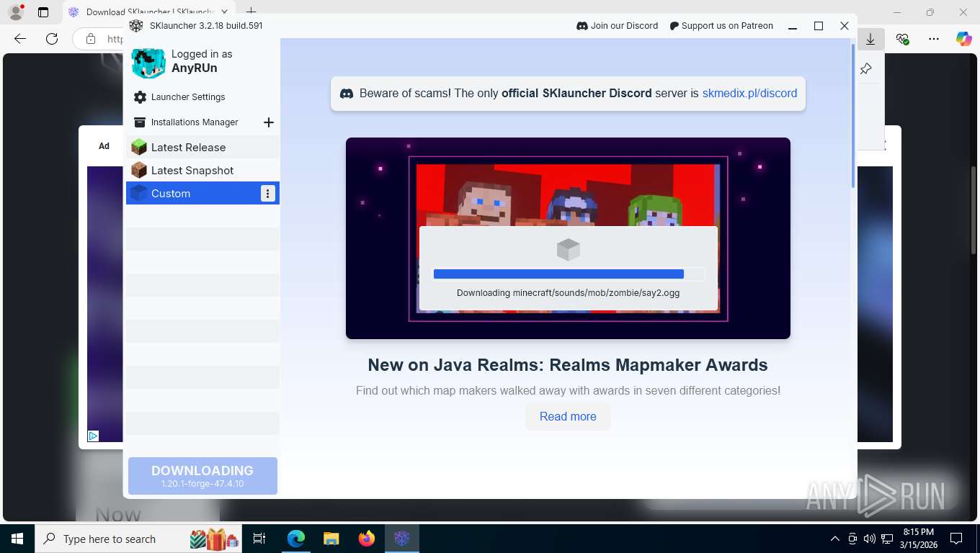This screenshot has width=980, height=553.
Task: Open Microsoft Edge from taskbar
Action: coord(296,539)
